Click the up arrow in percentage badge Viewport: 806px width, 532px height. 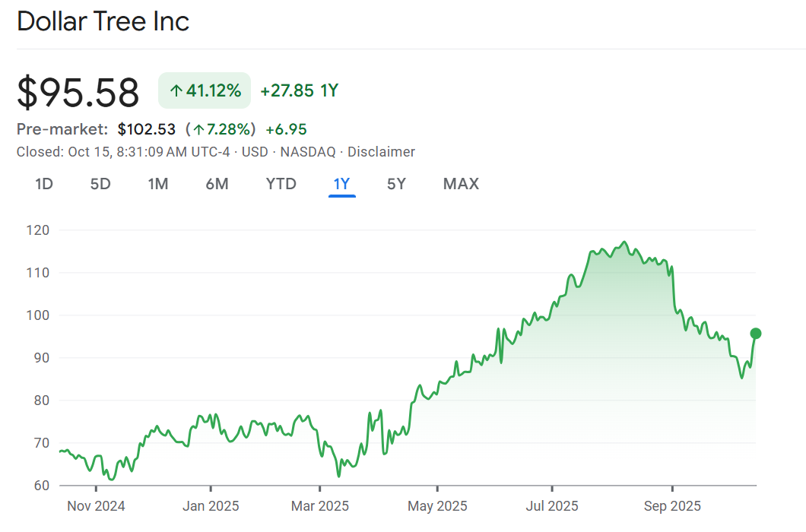(x=176, y=92)
